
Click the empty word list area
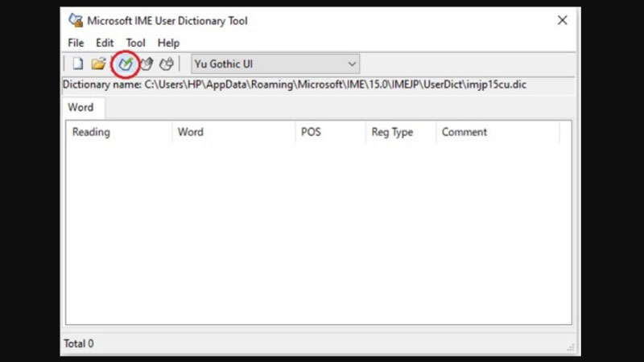click(318, 233)
